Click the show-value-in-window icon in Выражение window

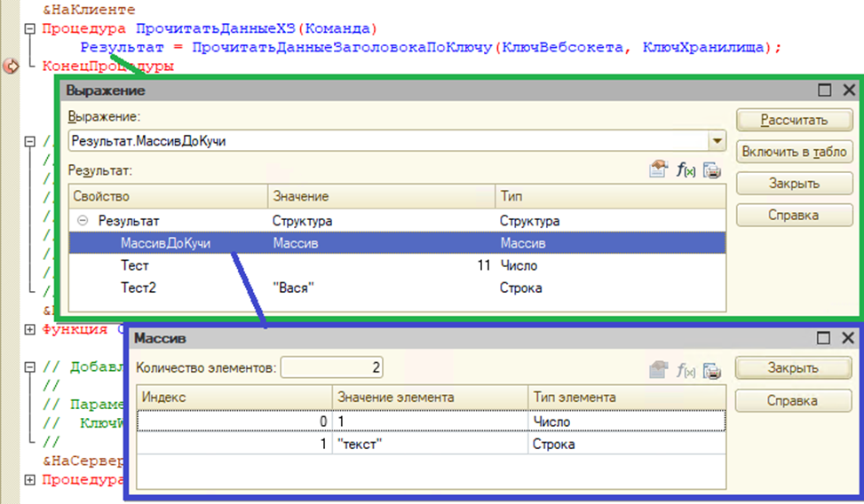pos(659,169)
